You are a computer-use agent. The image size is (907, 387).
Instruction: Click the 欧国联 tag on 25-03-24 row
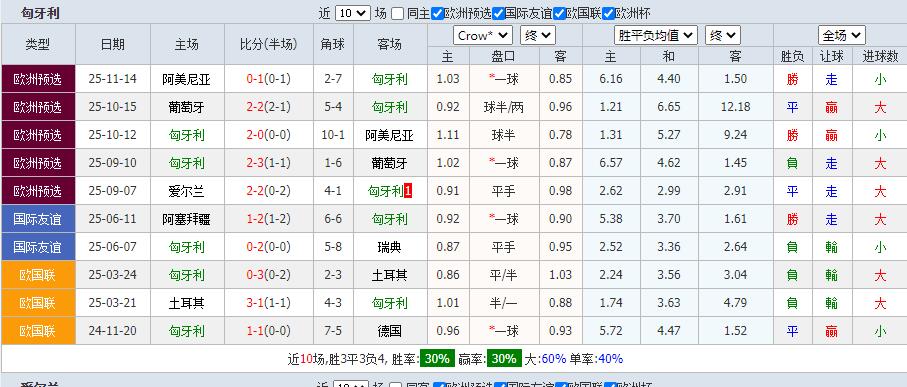38,275
